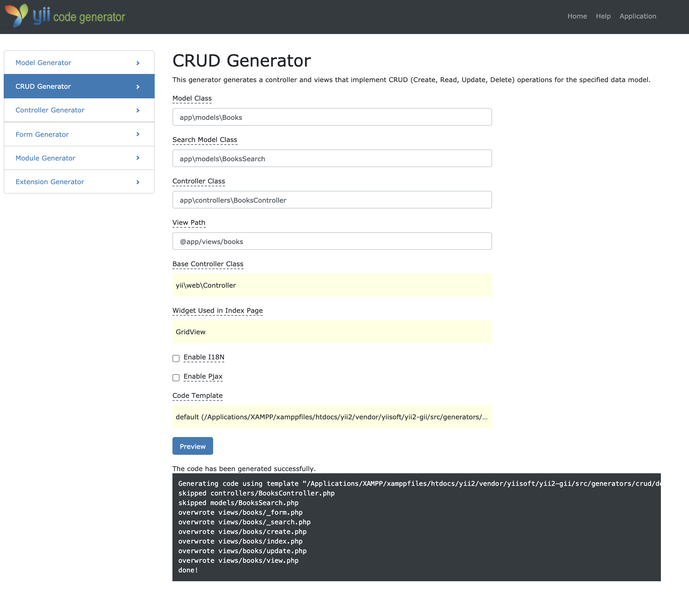Select Form Generator in the sidebar

[79, 134]
